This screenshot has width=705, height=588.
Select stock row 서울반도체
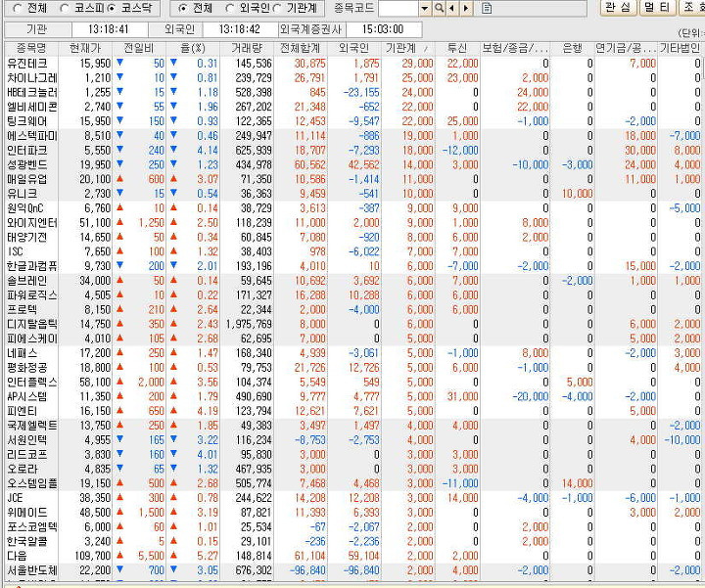352,570
